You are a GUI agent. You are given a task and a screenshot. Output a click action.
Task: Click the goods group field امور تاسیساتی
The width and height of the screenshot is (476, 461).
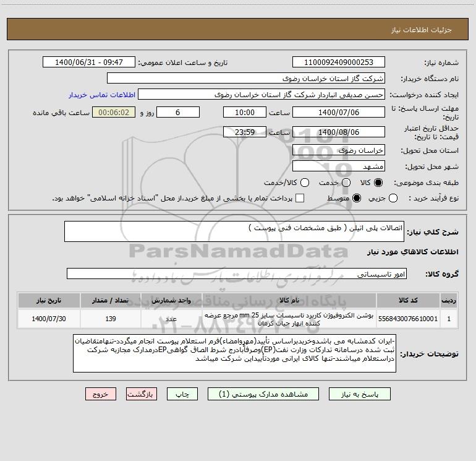(x=237, y=274)
